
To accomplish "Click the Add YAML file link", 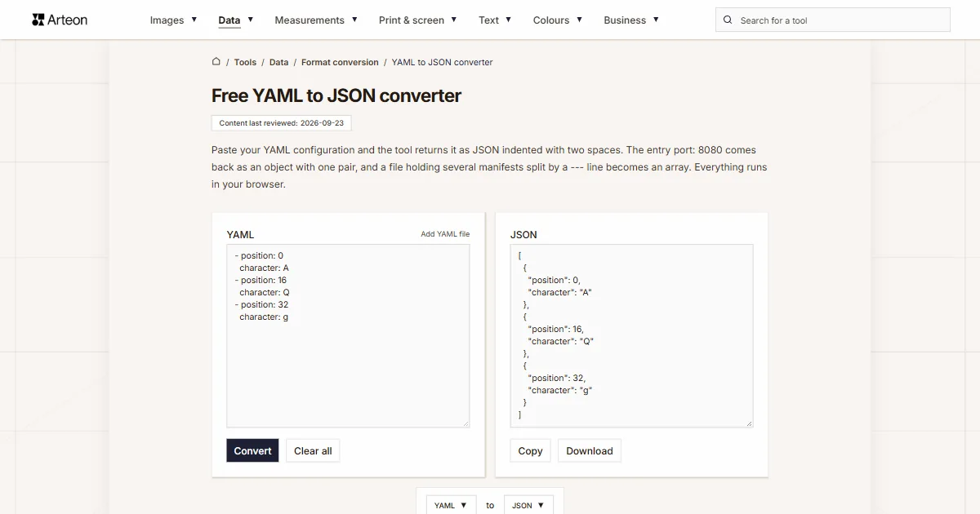I will (x=445, y=234).
